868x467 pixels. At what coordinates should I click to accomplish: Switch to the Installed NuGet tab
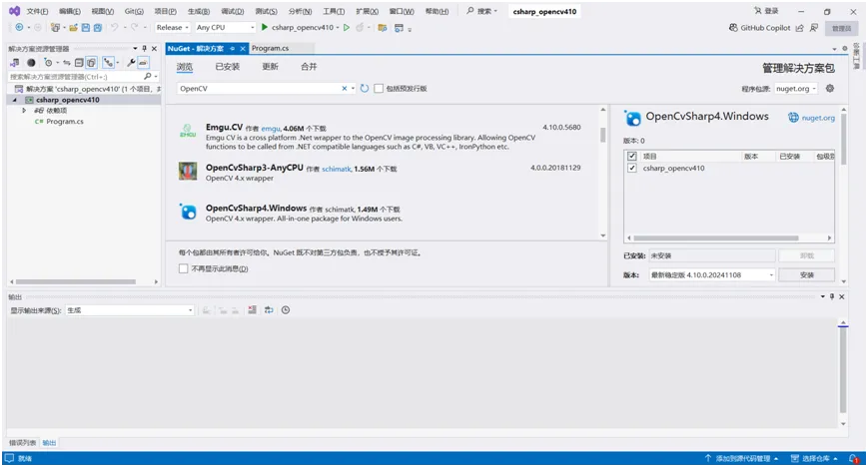[227, 67]
